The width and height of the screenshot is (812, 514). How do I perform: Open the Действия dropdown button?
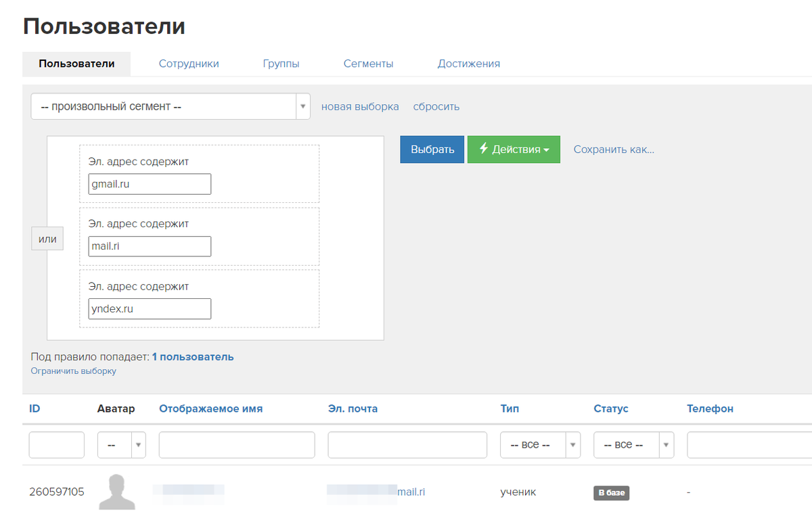(x=514, y=149)
